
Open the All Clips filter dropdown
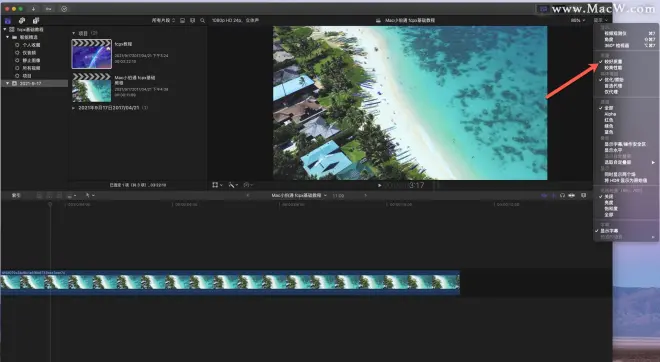(163, 20)
